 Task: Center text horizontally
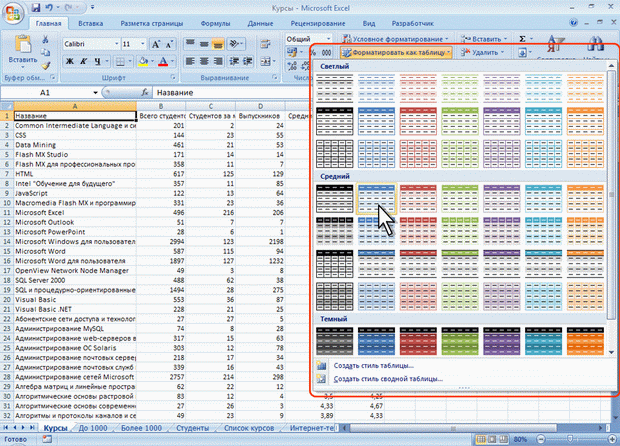point(204,61)
